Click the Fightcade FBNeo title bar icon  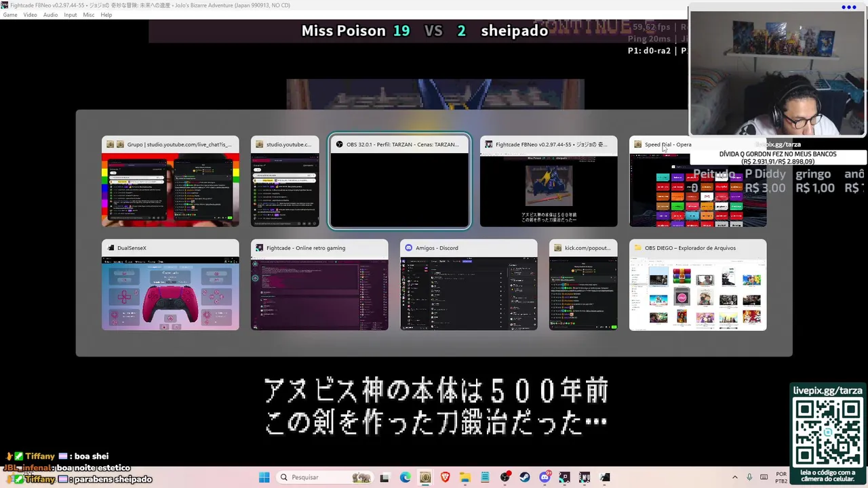4,5
